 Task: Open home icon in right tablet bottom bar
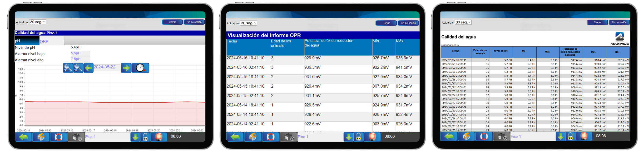pyautogui.click(x=466, y=137)
